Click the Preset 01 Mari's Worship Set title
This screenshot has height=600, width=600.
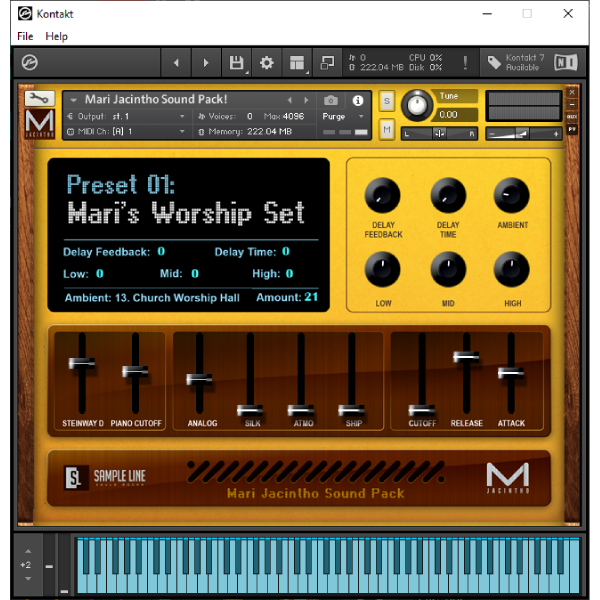point(186,199)
